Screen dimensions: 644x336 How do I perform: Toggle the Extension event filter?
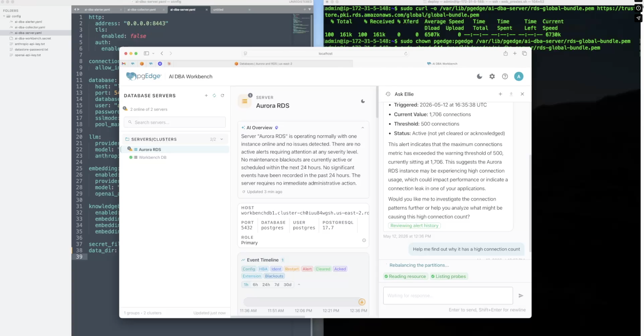(252, 276)
